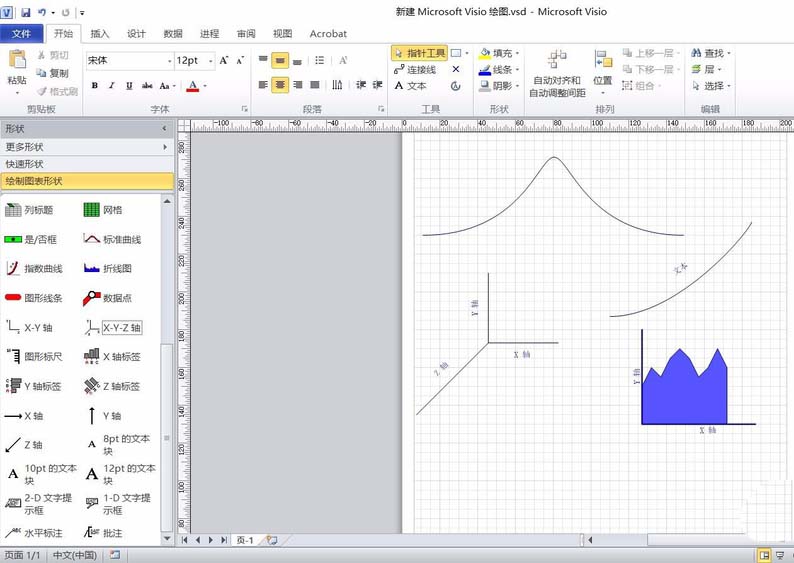Switch to the Data (数据) tab
This screenshot has height=563, width=794.
pyautogui.click(x=173, y=33)
